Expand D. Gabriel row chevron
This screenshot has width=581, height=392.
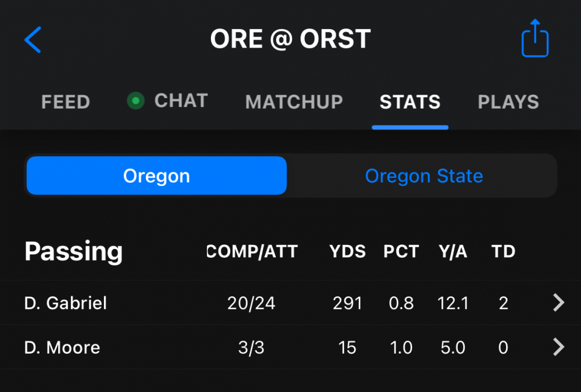click(558, 303)
